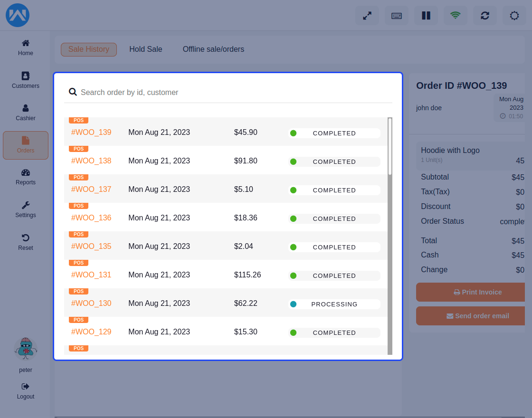Go to Home via the sidebar icon
Screen dimensions: 532x418
(25, 47)
